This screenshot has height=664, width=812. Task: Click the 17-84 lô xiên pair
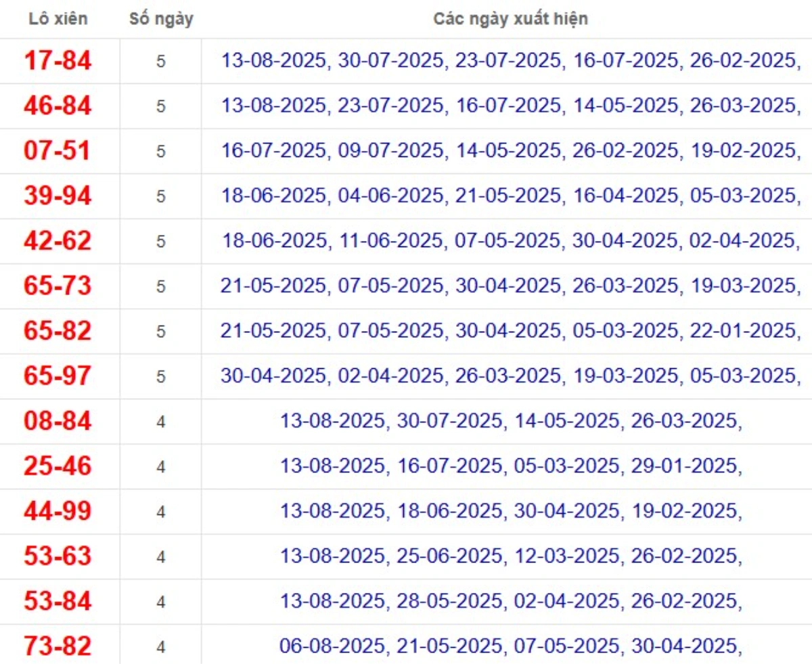tap(58, 61)
